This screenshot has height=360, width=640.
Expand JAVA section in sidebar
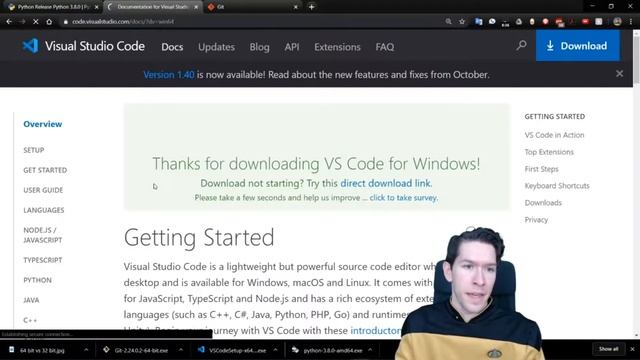pos(31,300)
